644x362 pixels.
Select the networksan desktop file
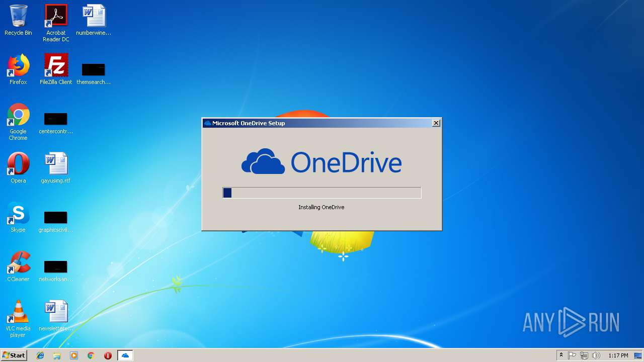(x=56, y=271)
